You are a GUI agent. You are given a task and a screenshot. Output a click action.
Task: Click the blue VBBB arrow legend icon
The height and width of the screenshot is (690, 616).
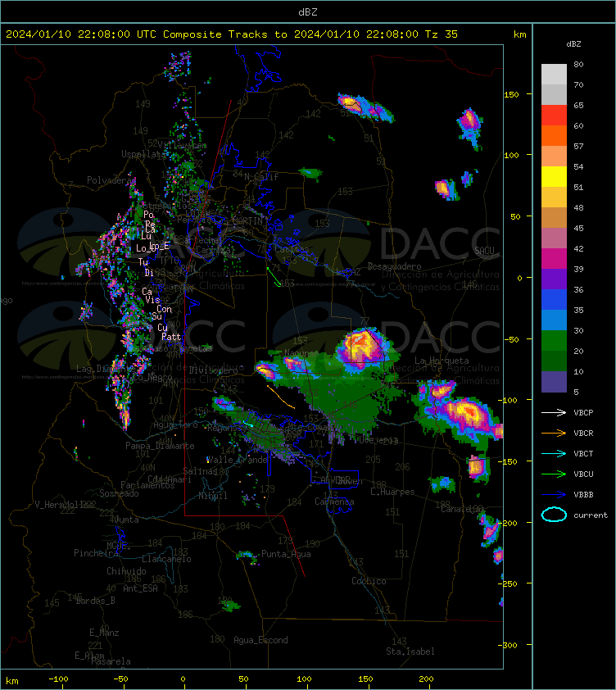(x=554, y=495)
